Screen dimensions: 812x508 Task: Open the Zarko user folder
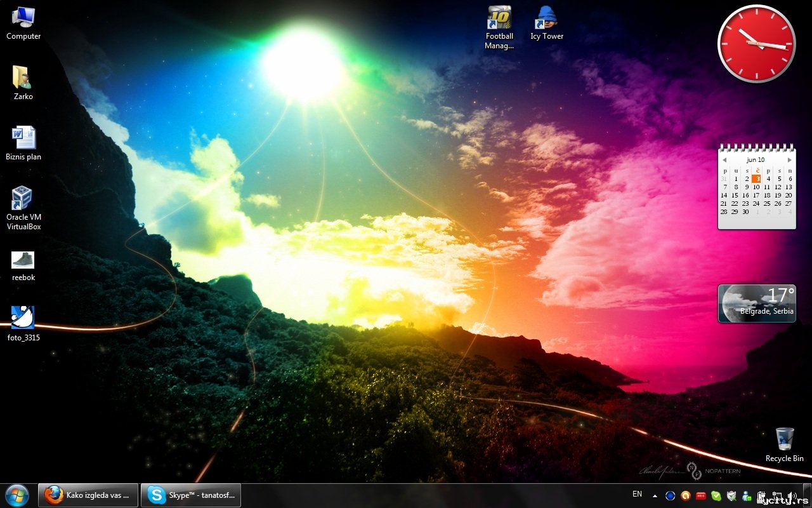click(x=23, y=83)
